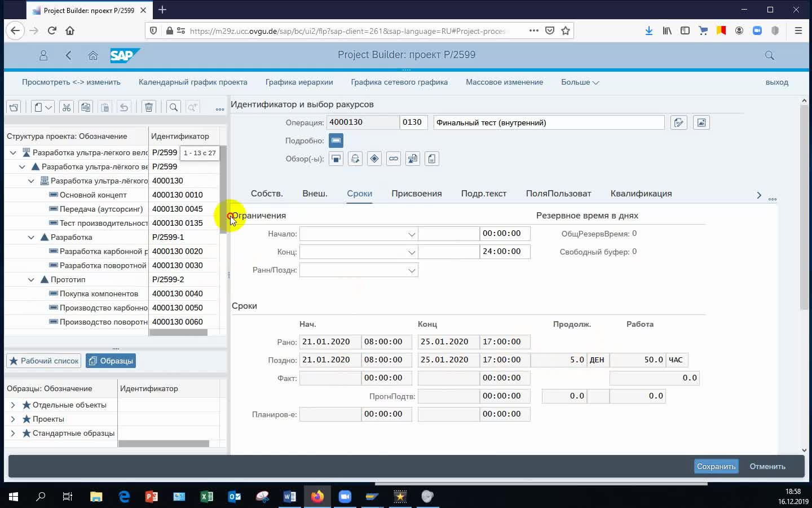
Task: Switch to the Собств. tab
Action: (267, 194)
